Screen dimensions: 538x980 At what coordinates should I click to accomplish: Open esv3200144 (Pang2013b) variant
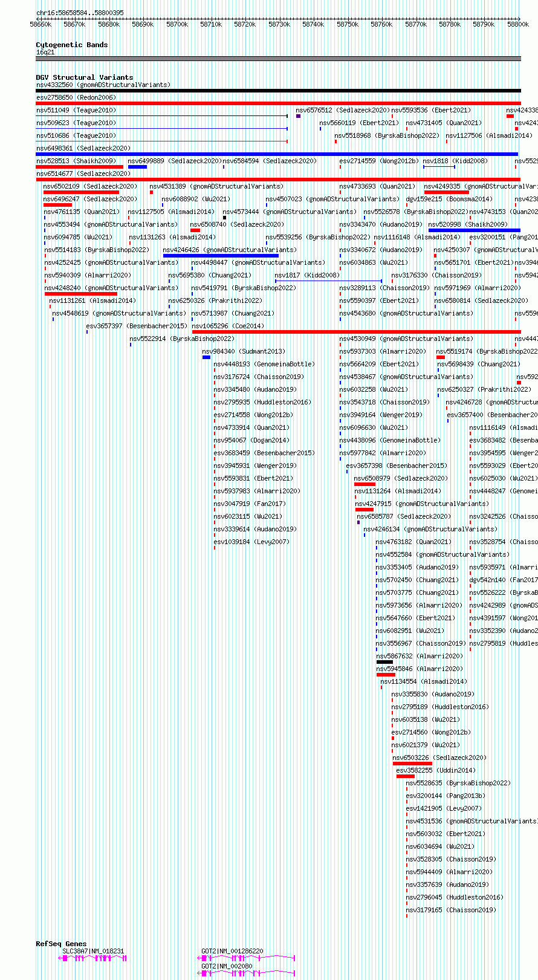(446, 796)
